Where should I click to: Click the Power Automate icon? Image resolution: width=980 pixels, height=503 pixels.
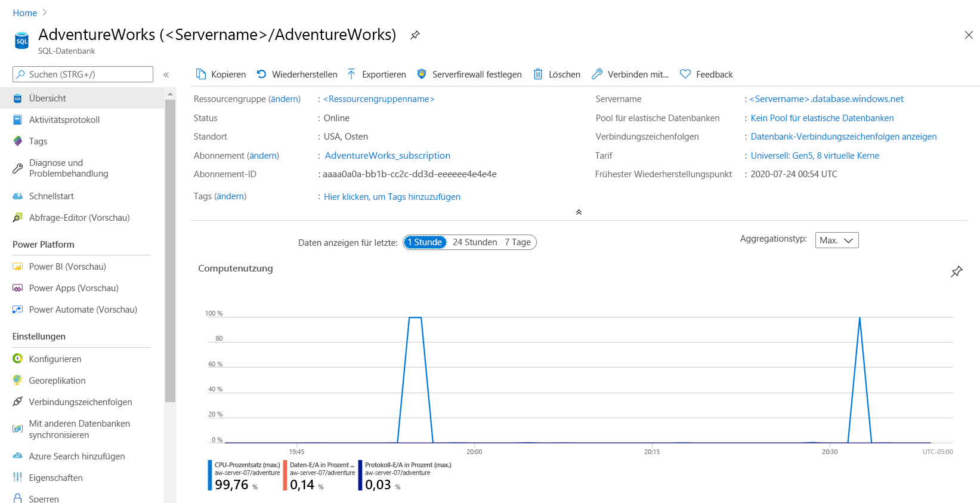(x=18, y=310)
